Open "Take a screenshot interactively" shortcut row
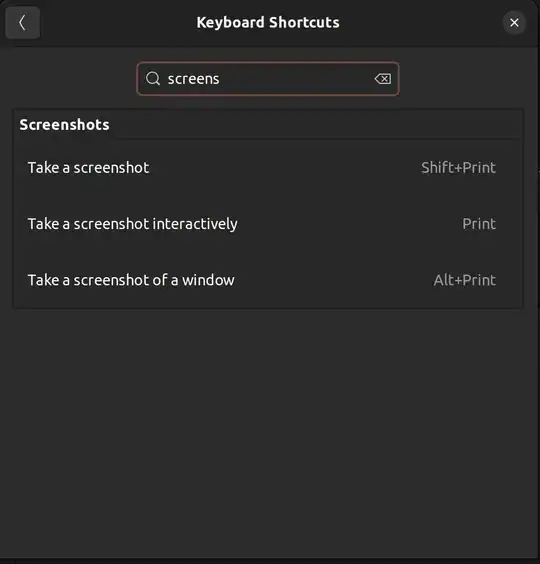Viewport: 540px width, 564px height. (x=268, y=224)
